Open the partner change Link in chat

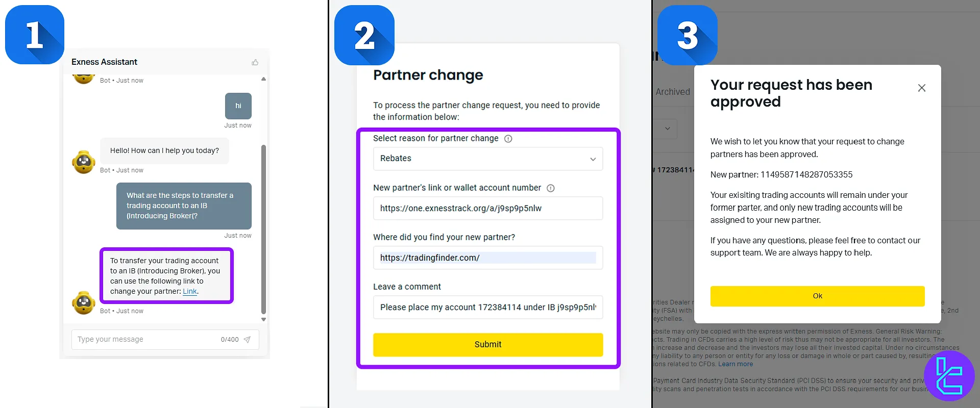click(190, 292)
